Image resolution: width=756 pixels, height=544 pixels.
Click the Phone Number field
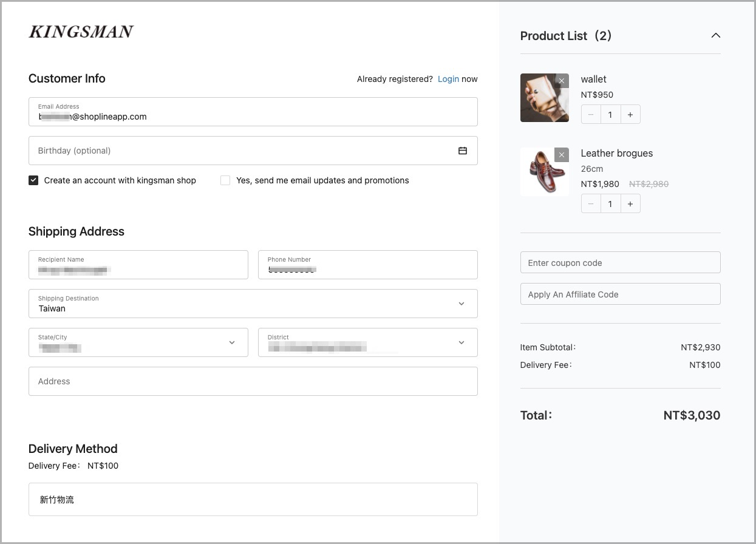[368, 265]
